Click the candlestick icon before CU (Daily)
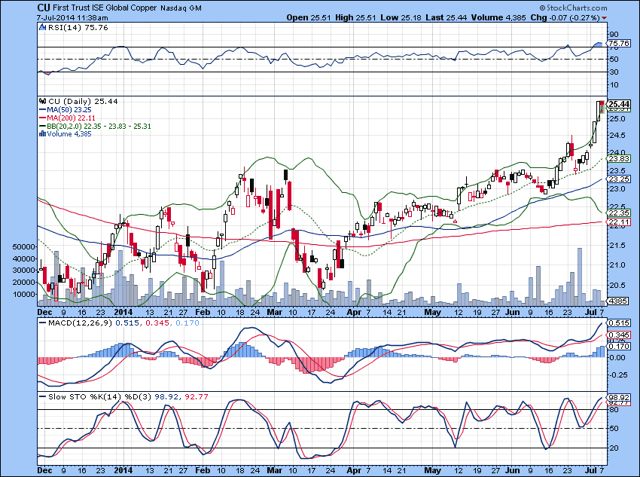Image resolution: width=640 pixels, height=477 pixels. pyautogui.click(x=42, y=101)
